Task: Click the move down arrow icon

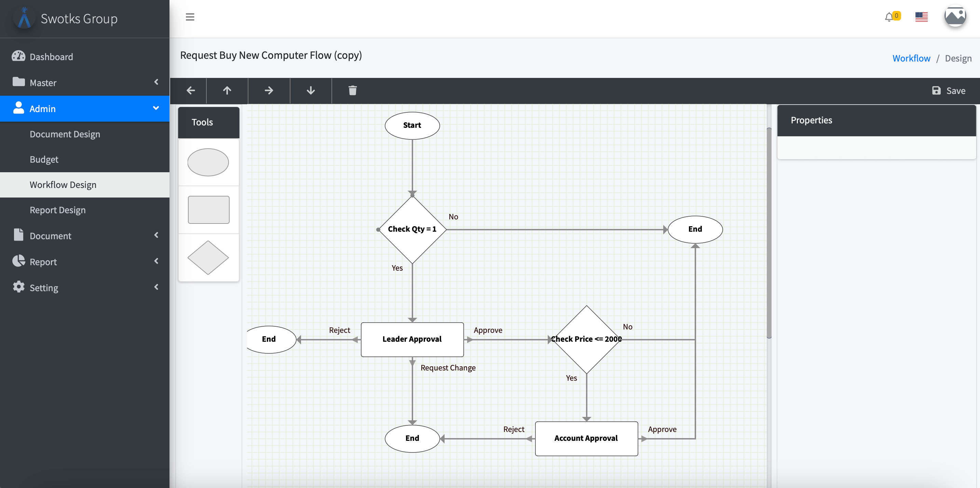Action: click(310, 91)
